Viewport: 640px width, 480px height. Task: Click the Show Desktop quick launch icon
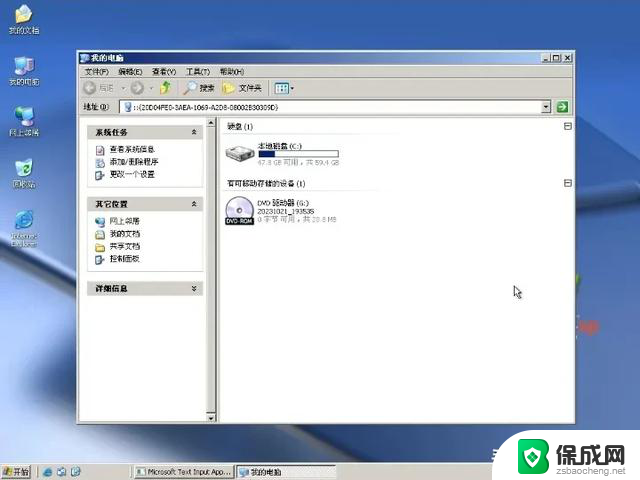62,472
